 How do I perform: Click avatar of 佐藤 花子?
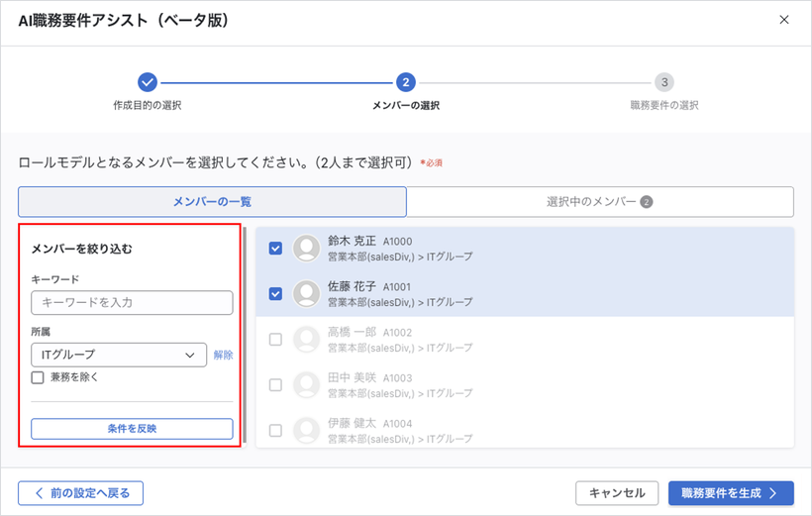pyautogui.click(x=307, y=294)
